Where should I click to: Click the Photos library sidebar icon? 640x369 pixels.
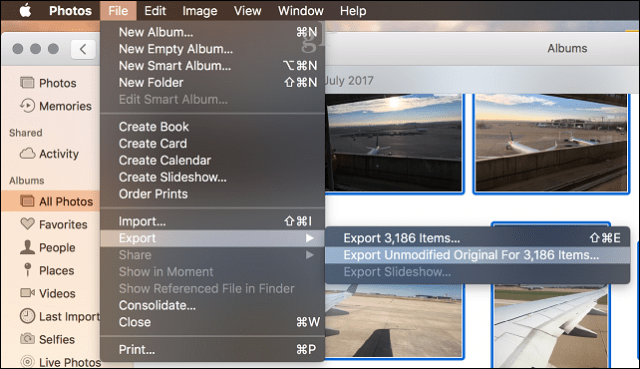click(x=27, y=83)
